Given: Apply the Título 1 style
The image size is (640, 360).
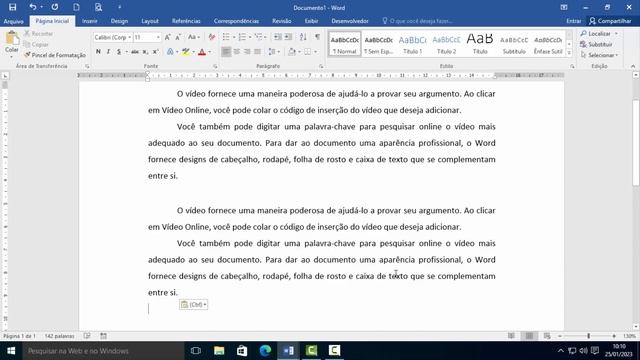Looking at the screenshot, I should (x=412, y=44).
